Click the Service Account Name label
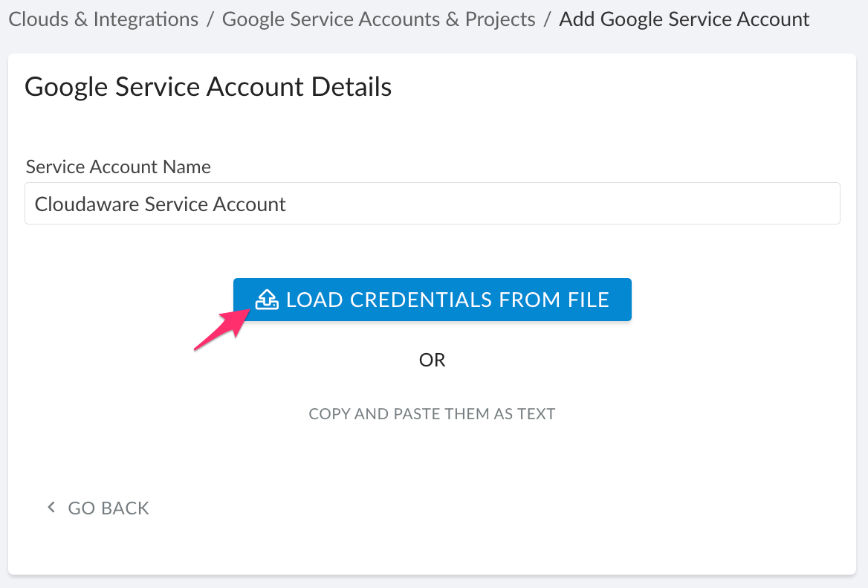868x588 pixels. [x=118, y=167]
